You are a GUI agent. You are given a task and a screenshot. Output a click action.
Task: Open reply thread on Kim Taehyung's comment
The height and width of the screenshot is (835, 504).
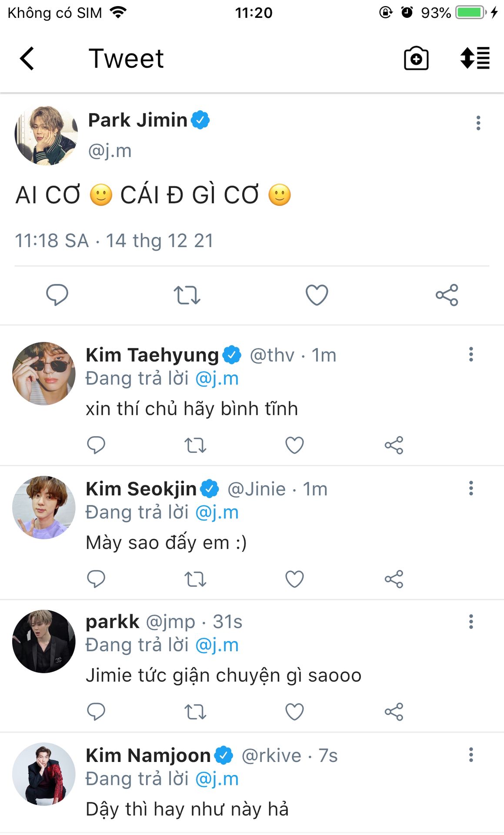tap(96, 445)
